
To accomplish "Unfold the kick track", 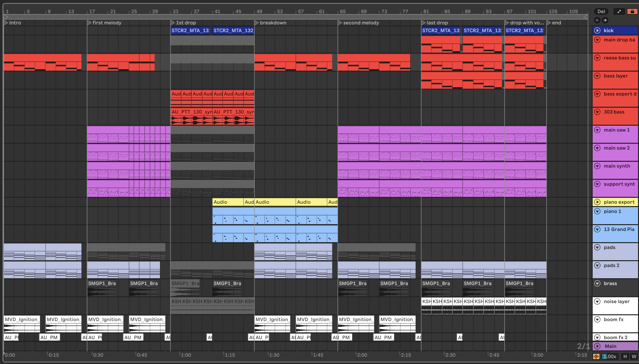I will tap(598, 30).
